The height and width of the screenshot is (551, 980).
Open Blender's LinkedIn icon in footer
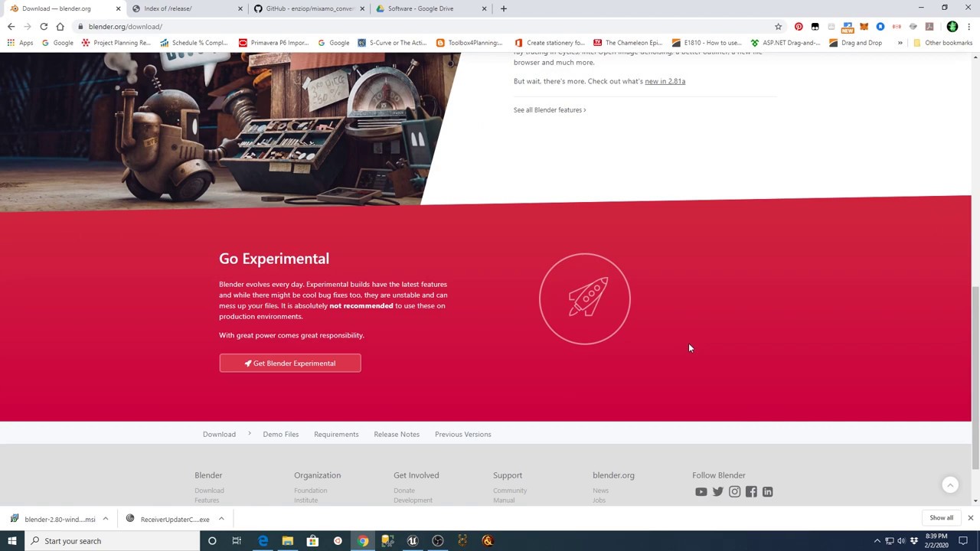pyautogui.click(x=767, y=491)
